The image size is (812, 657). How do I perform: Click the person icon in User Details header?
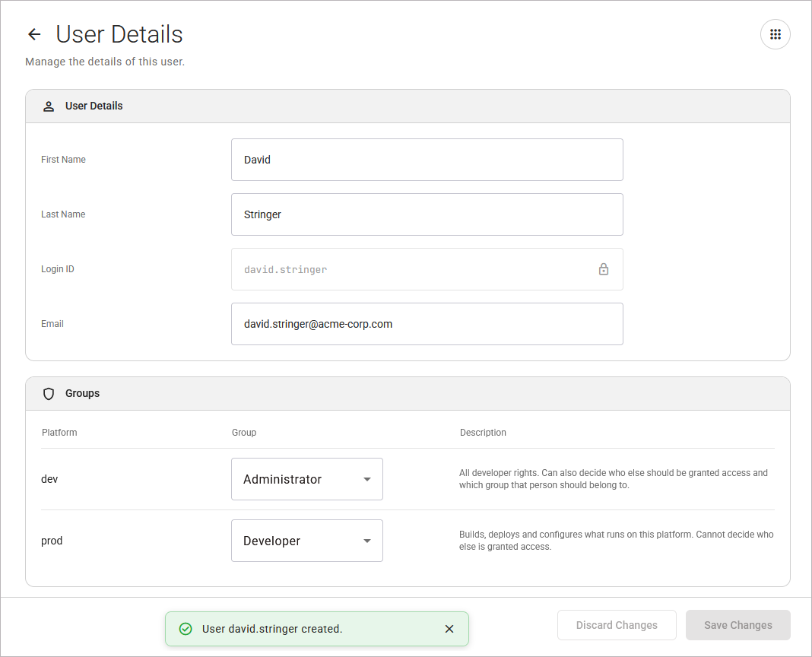(49, 106)
